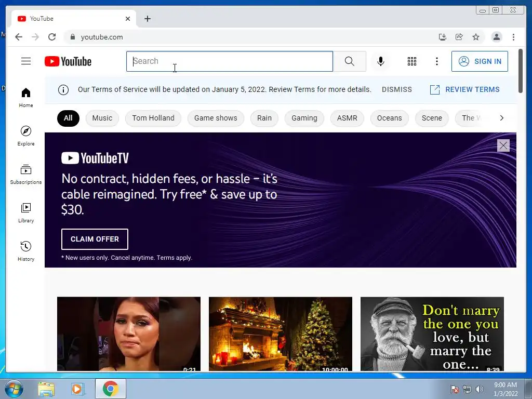Open the YouTube hamburger guide menu
This screenshot has width=532, height=399.
tap(26, 61)
